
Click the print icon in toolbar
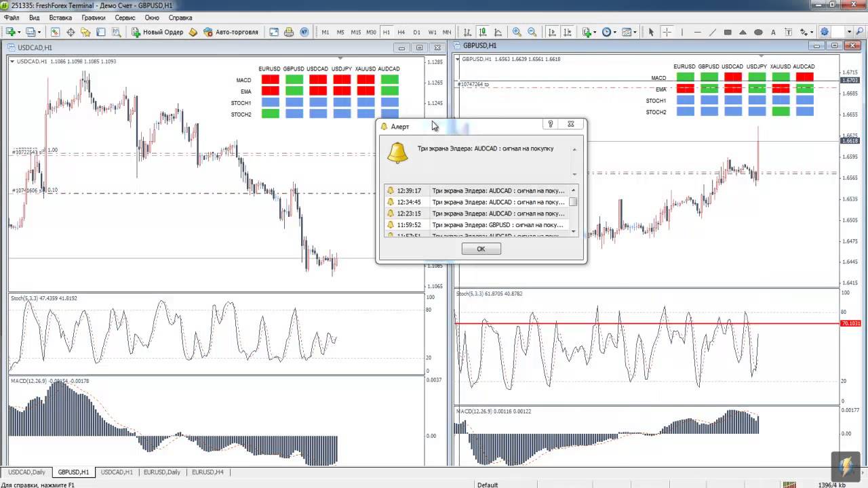pos(289,32)
